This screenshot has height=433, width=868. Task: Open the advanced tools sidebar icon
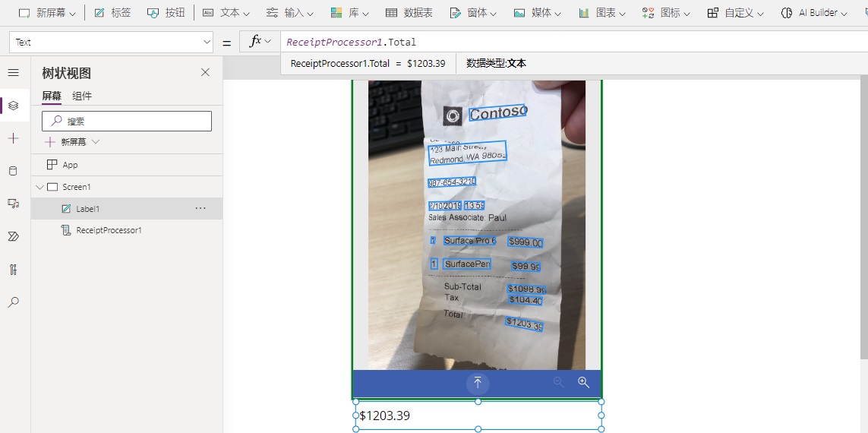click(14, 270)
